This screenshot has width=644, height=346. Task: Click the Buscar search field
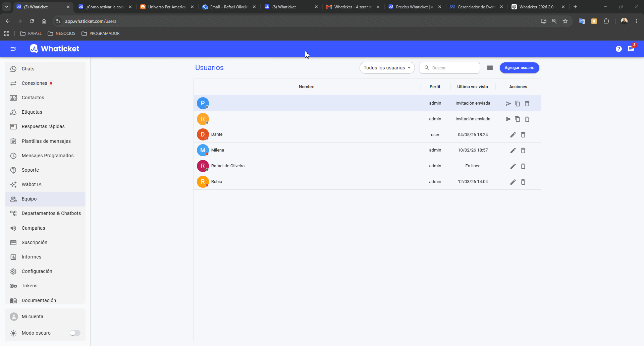[x=449, y=68]
